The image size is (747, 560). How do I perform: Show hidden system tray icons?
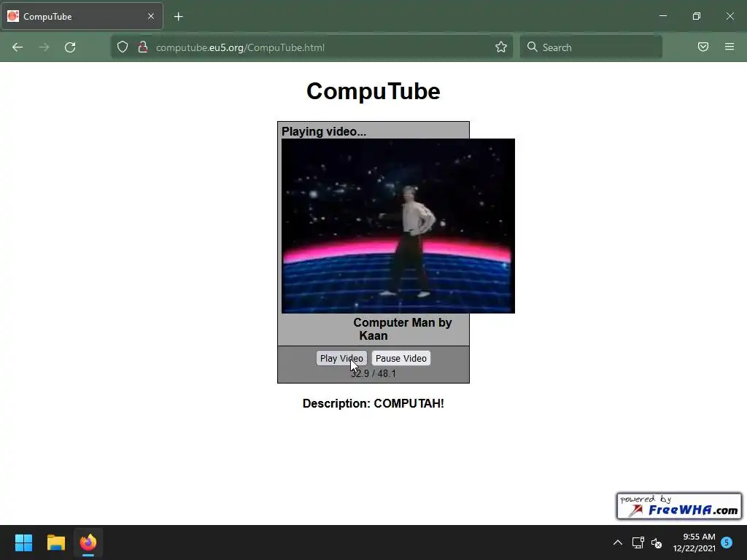[x=617, y=542]
